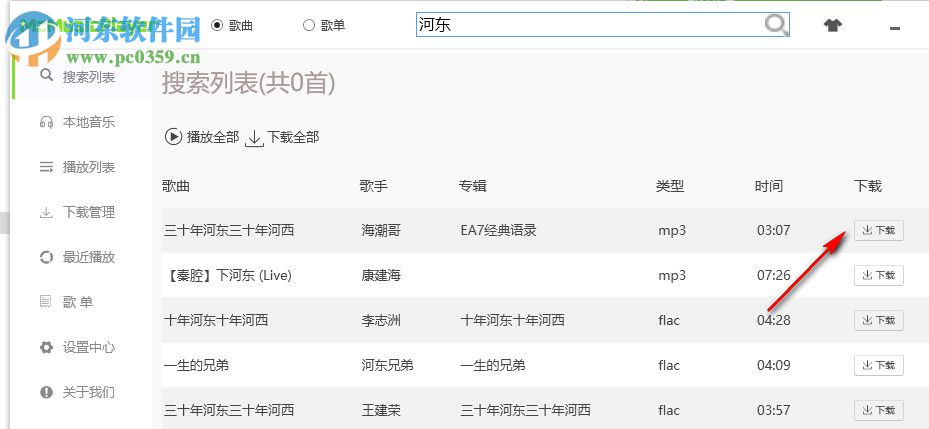The image size is (929, 429).
Task: Download 【秦腔】下河东 (Live)
Action: 879,276
